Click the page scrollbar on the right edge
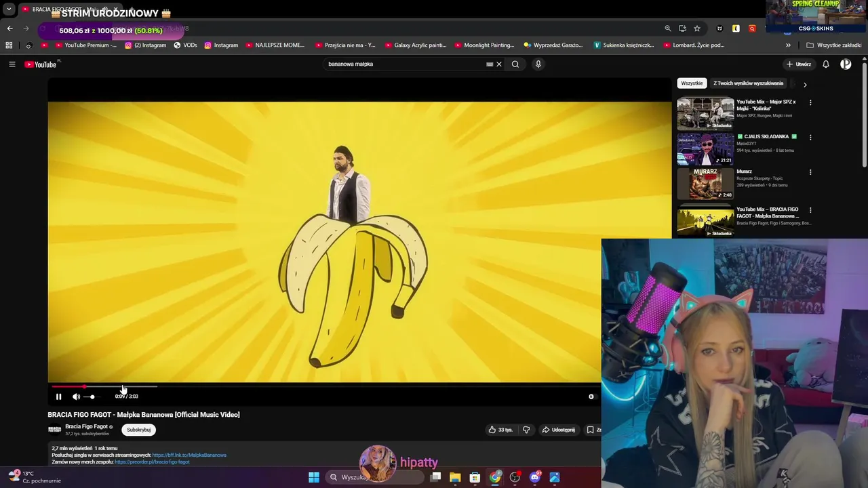The height and width of the screenshot is (488, 868). [865, 115]
